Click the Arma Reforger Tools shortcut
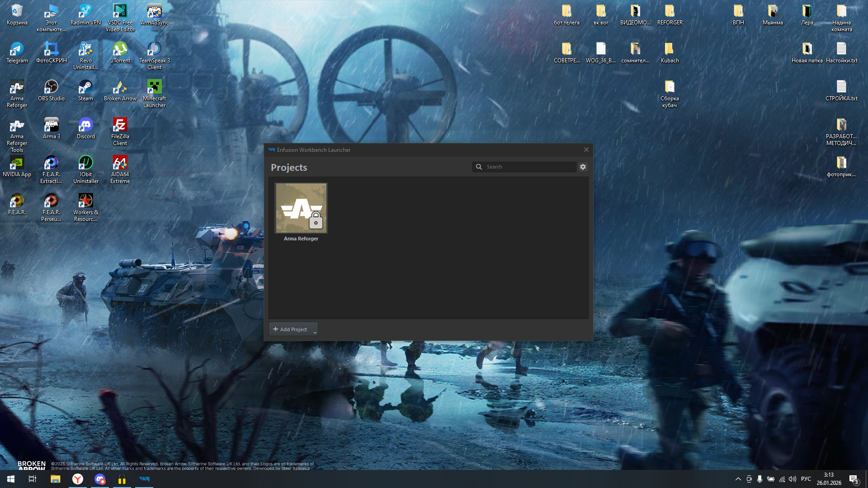Screen dimensions: 868x488 [17, 126]
